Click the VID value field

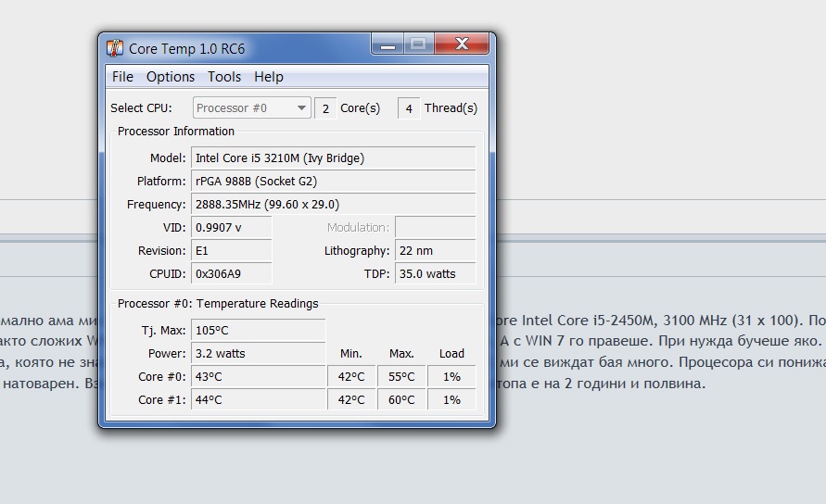[x=231, y=228]
